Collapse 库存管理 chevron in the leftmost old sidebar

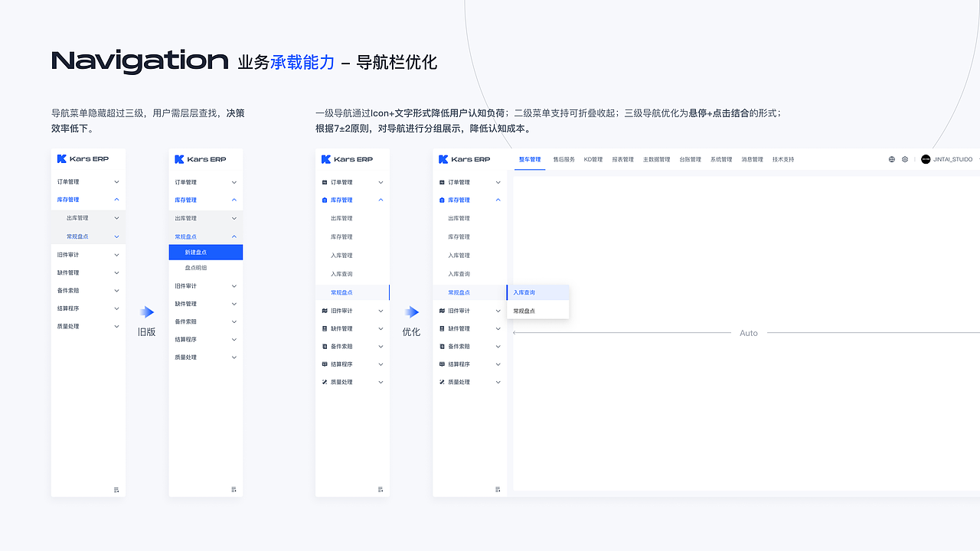117,200
